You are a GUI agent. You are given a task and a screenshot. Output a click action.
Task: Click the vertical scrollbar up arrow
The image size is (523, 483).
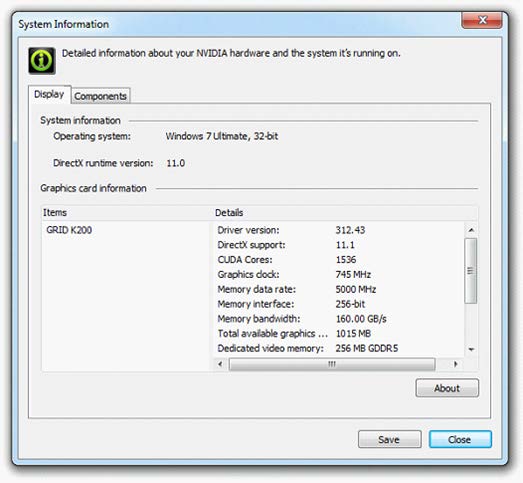471,230
